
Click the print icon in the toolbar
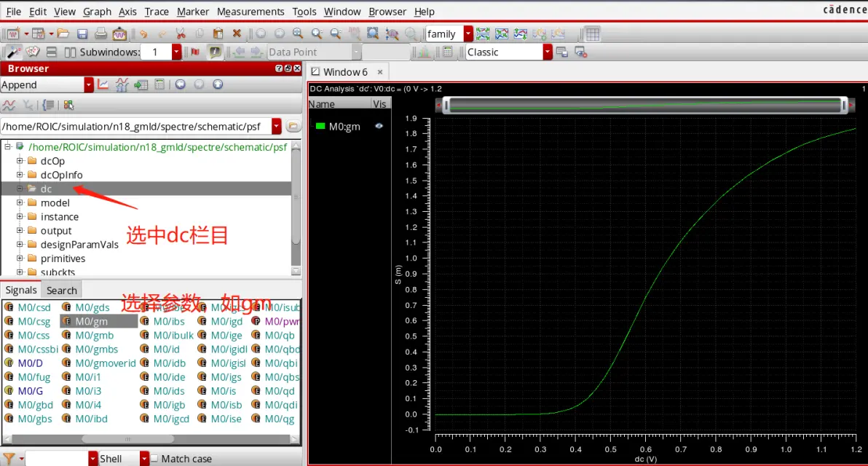(x=100, y=33)
